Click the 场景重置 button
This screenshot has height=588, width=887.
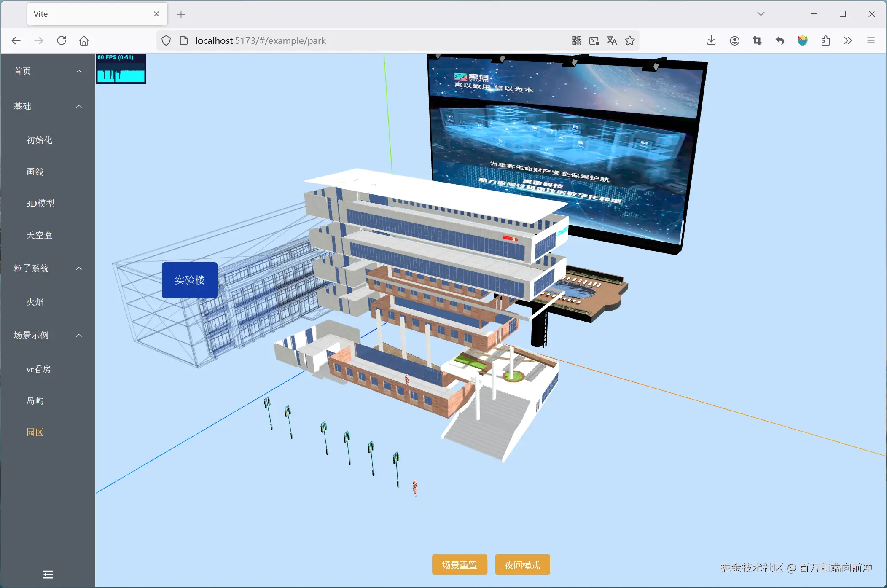tap(459, 564)
